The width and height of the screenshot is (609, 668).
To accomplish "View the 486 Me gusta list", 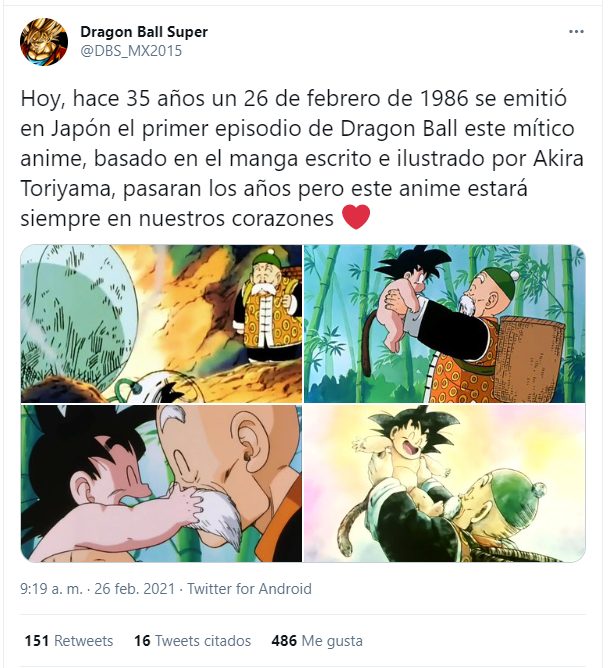I will 317,641.
